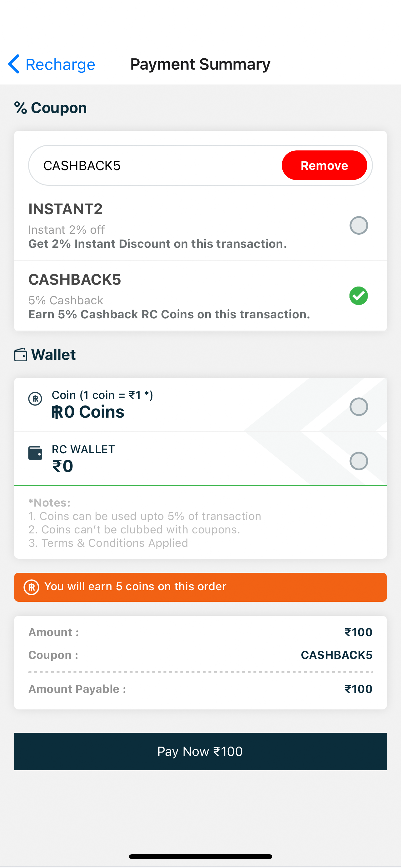
Task: Select the INSTANT2 coupon radio button
Action: point(359,225)
